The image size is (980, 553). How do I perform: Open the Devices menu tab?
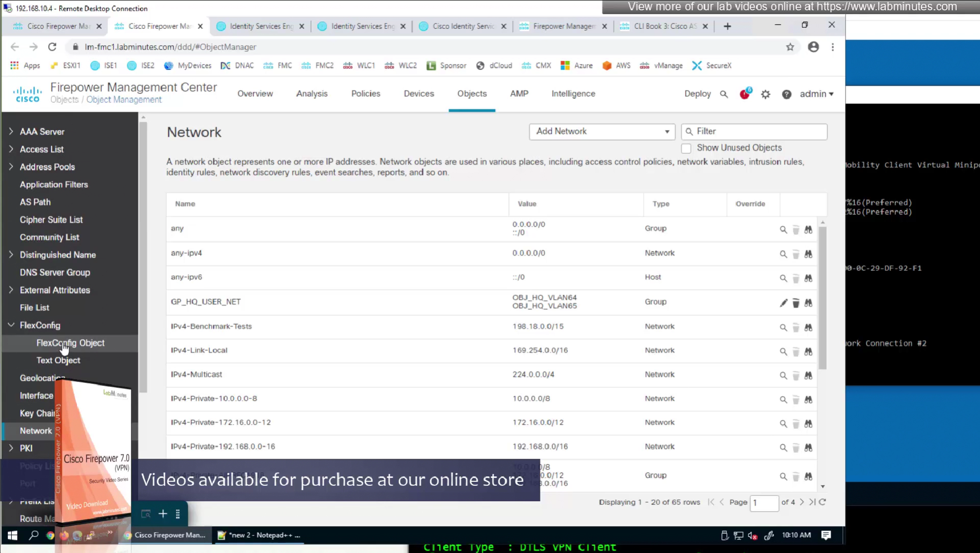[x=419, y=94]
